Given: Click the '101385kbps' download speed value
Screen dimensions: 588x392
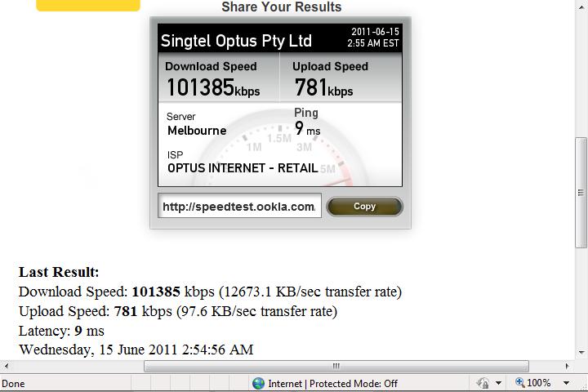Looking at the screenshot, I should pyautogui.click(x=213, y=87).
